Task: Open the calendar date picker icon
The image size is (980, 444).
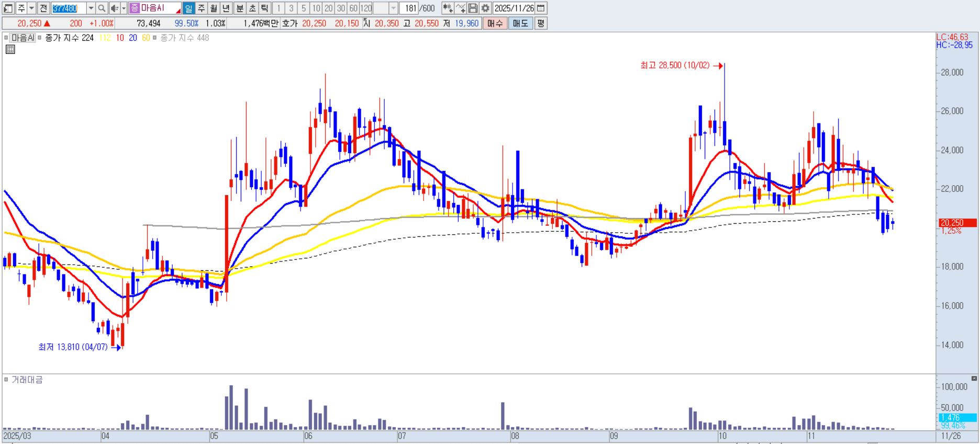Action: [x=541, y=8]
